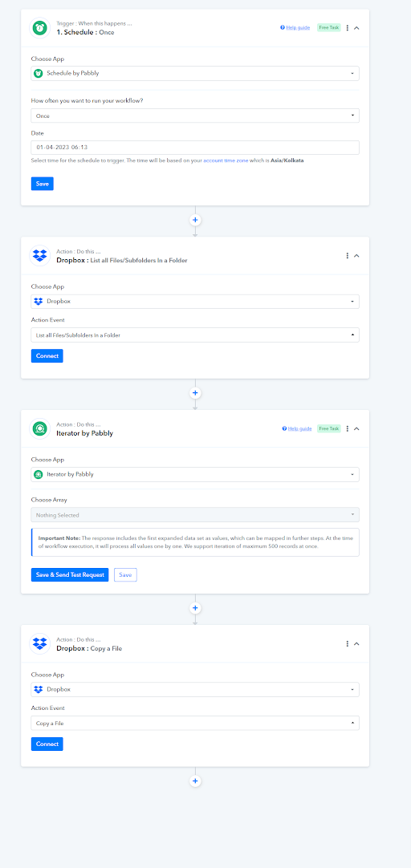This screenshot has height=868, width=411.
Task: Click the Dropbox icon in Copy a File step header
Action: pos(39,644)
